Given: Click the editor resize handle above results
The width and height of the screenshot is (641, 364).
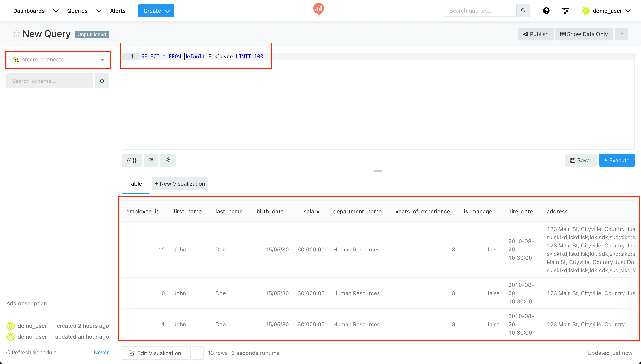Looking at the screenshot, I should point(378,171).
